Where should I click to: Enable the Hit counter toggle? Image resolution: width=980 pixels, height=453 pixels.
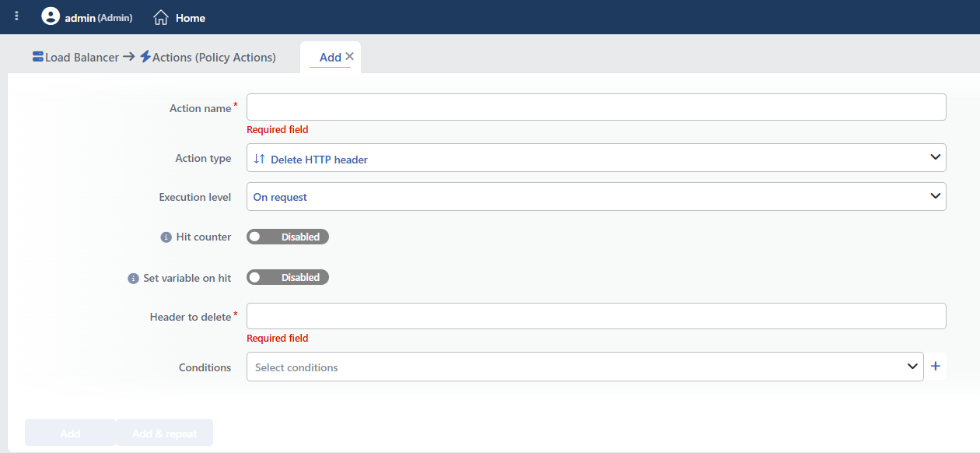pos(288,237)
